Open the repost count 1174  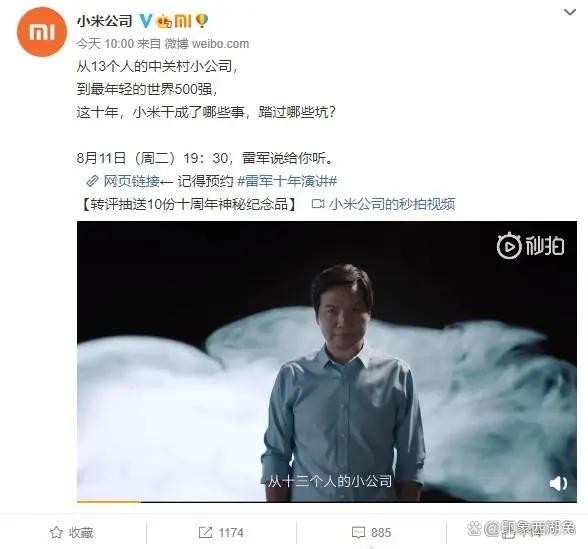pyautogui.click(x=221, y=532)
